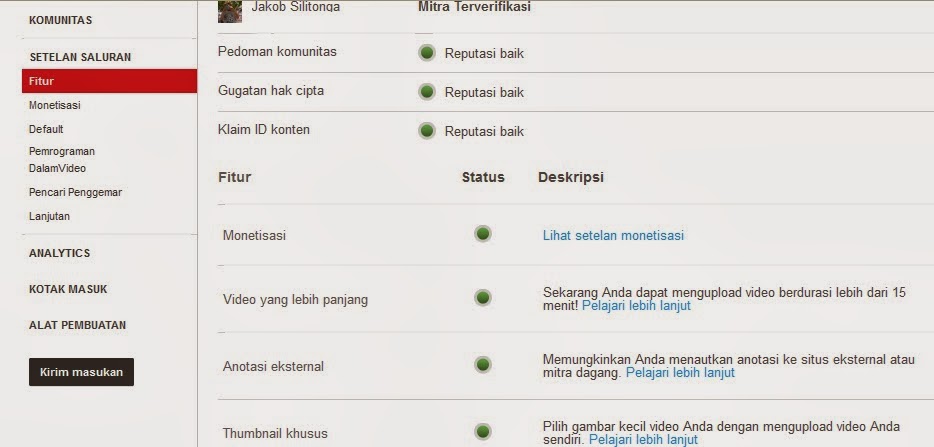Click the status dot for Video yang lebih panjang
This screenshot has width=934, height=447.
(x=482, y=297)
